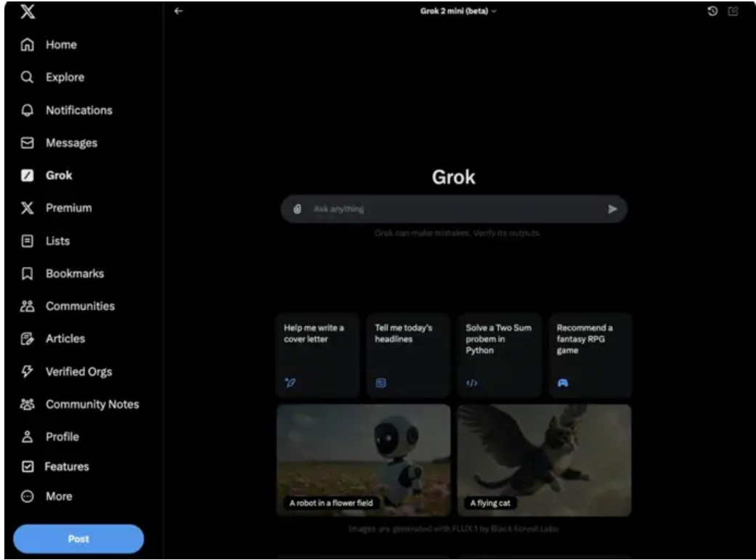Select the Premium menu label
This screenshot has width=756, height=560.
[x=68, y=208]
